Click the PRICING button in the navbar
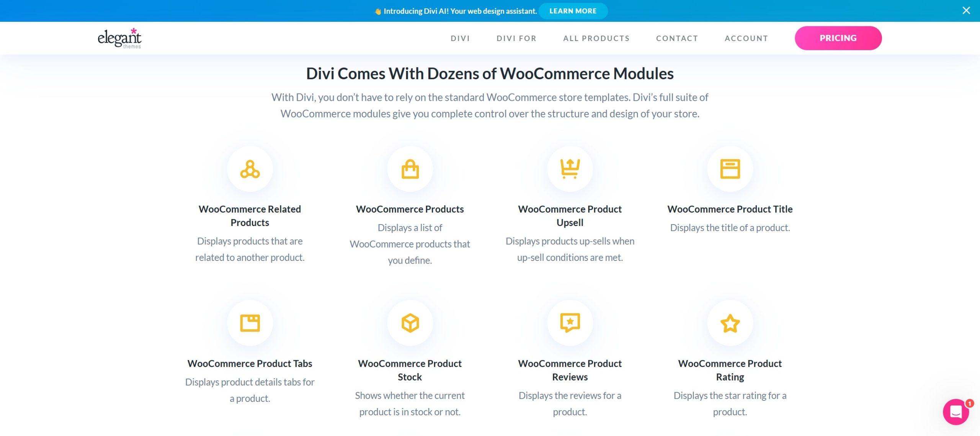980x436 pixels. click(838, 38)
